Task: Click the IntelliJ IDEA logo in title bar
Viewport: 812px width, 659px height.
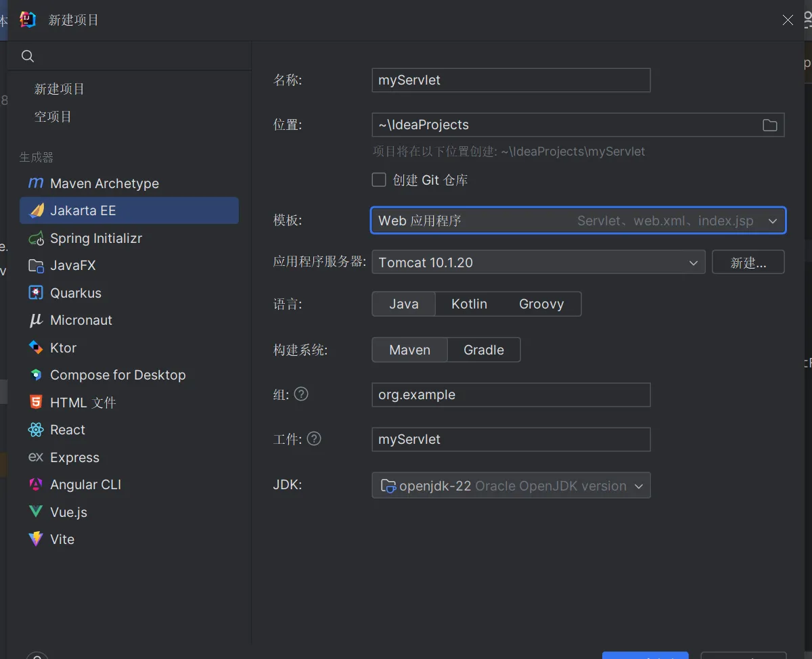Action: coord(28,20)
